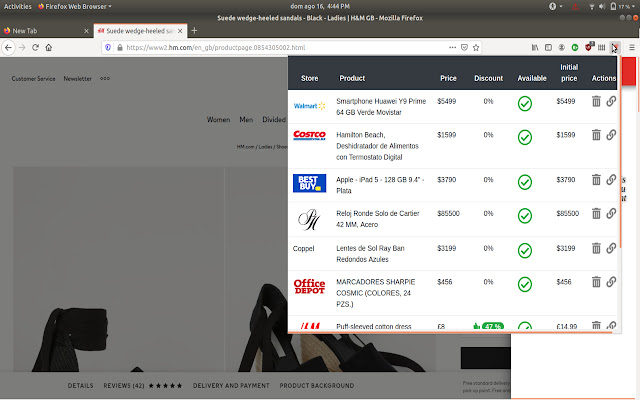Click the Costco store logo
This screenshot has height=400, width=640.
point(309,135)
